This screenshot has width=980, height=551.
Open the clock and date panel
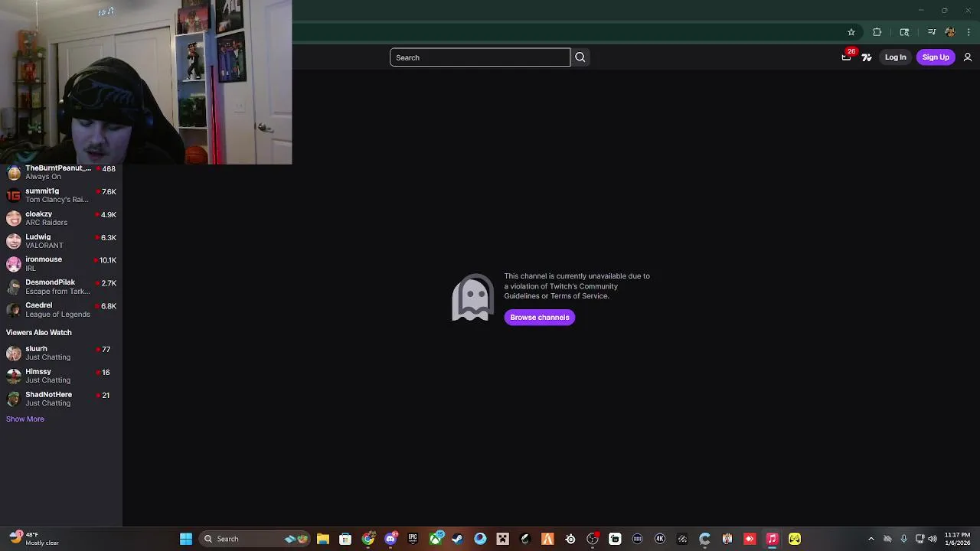pos(957,539)
